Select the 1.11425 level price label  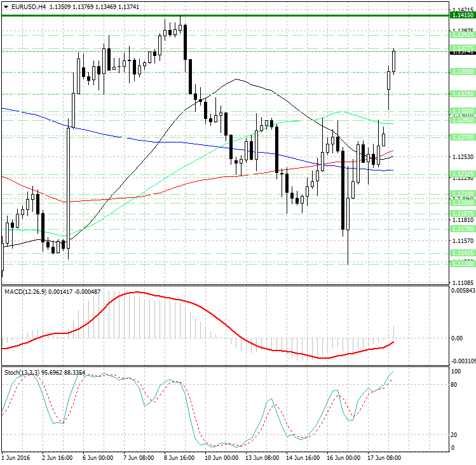point(463,253)
